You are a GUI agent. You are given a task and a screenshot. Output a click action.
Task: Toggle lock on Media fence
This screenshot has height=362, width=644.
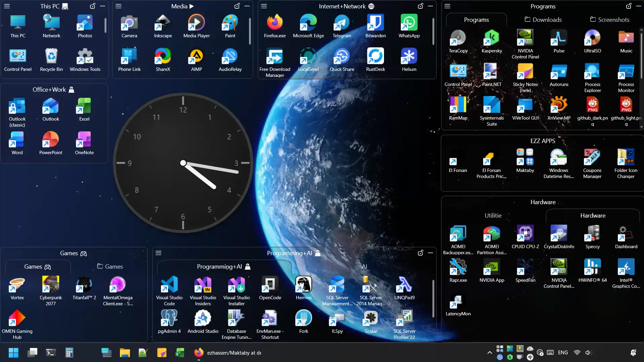pos(237,6)
